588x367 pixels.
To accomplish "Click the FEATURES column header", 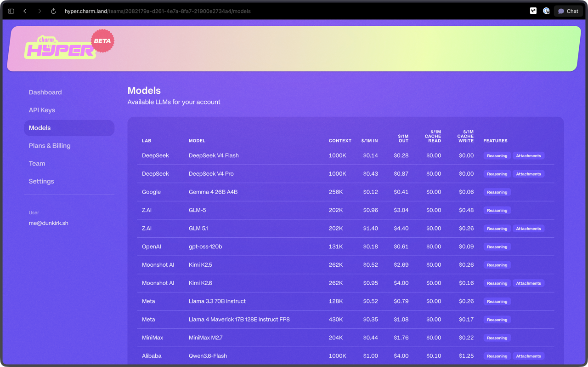I will coord(495,141).
